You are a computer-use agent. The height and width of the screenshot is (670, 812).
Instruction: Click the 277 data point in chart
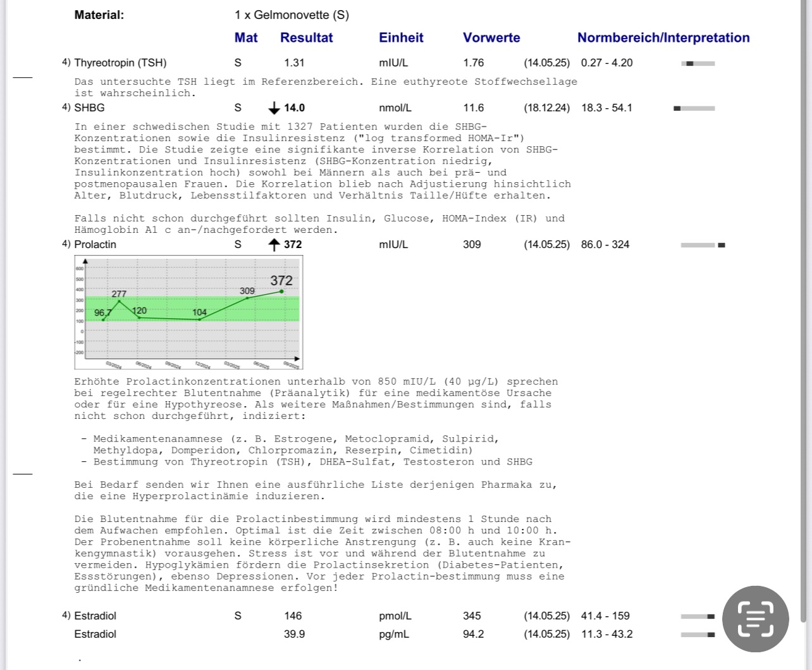click(120, 301)
